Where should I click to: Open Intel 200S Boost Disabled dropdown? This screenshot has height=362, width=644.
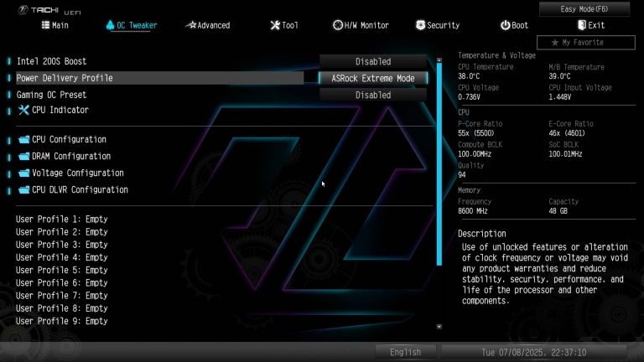click(373, 61)
